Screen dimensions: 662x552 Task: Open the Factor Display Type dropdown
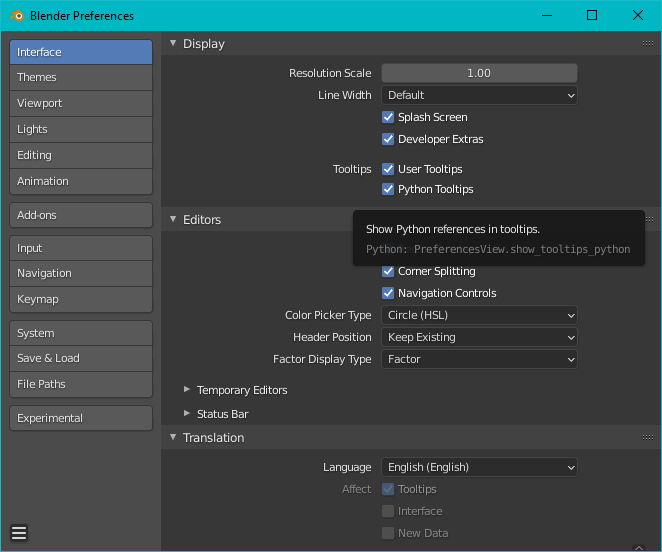coord(479,359)
